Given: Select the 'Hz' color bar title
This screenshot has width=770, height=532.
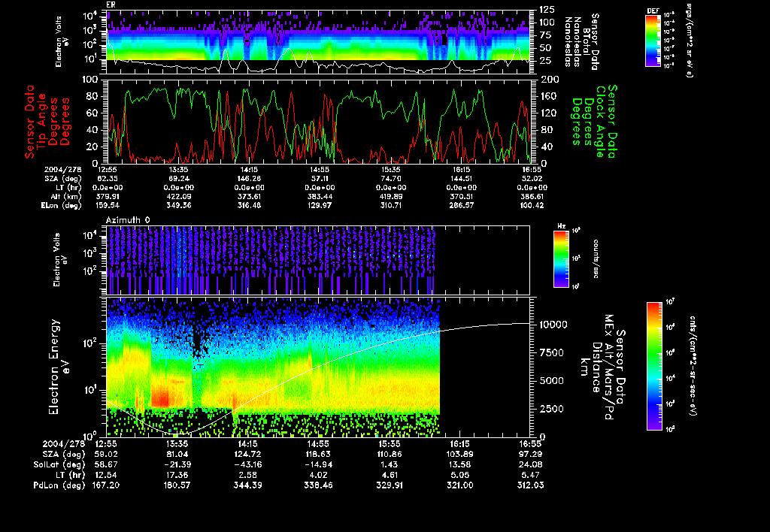Looking at the screenshot, I should (x=561, y=227).
